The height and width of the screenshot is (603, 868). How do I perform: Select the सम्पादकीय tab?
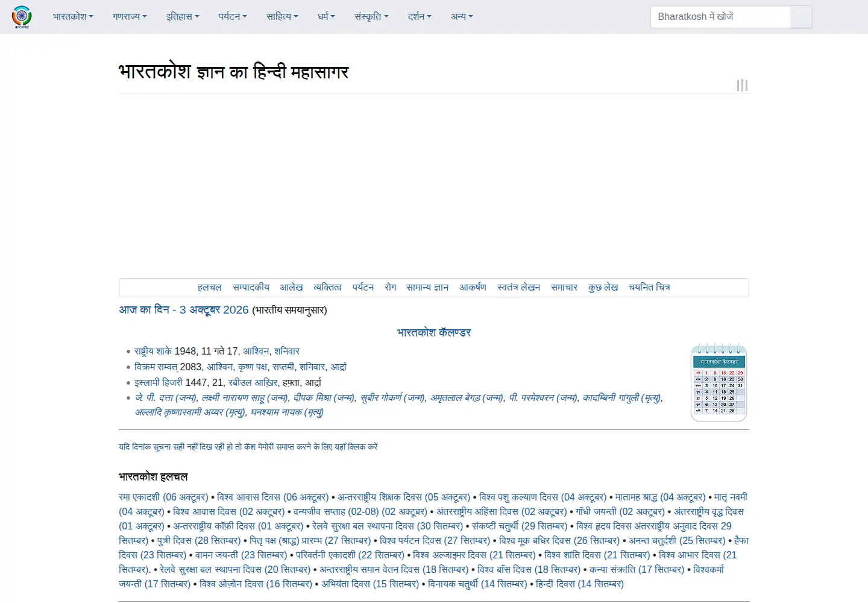coord(251,288)
